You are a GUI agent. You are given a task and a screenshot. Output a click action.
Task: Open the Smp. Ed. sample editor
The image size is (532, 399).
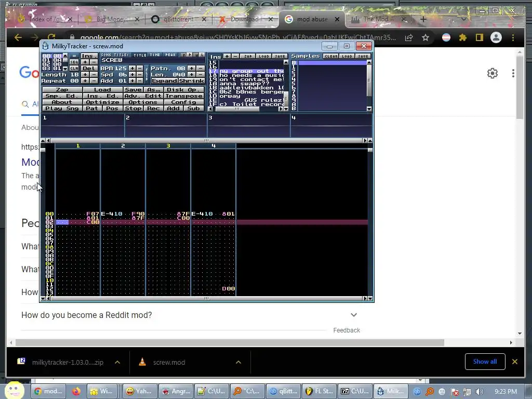[62, 96]
